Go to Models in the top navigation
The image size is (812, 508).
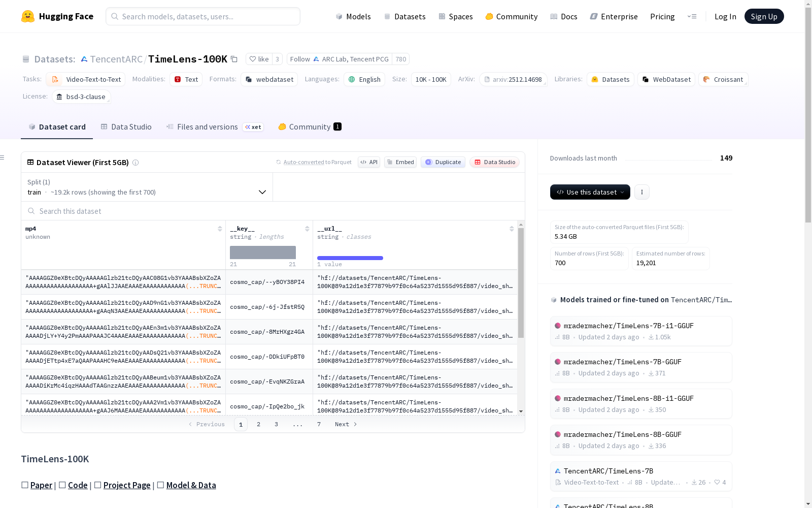click(x=353, y=16)
